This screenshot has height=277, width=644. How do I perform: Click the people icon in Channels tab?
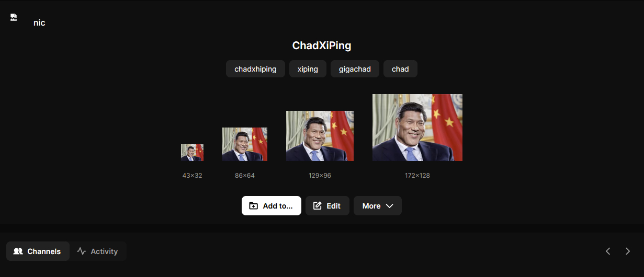(x=18, y=251)
